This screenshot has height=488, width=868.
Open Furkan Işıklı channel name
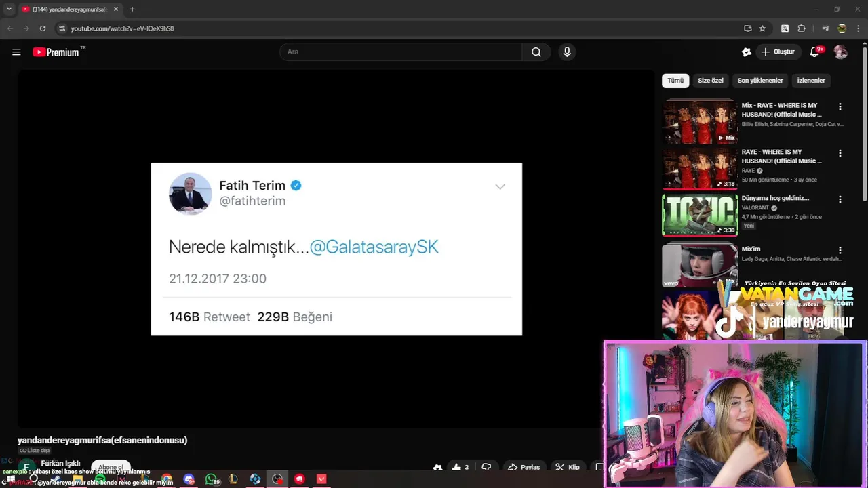(x=60, y=464)
